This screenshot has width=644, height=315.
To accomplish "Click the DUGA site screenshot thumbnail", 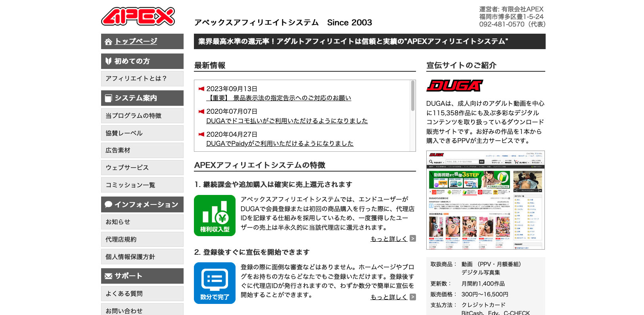I will point(485,200).
